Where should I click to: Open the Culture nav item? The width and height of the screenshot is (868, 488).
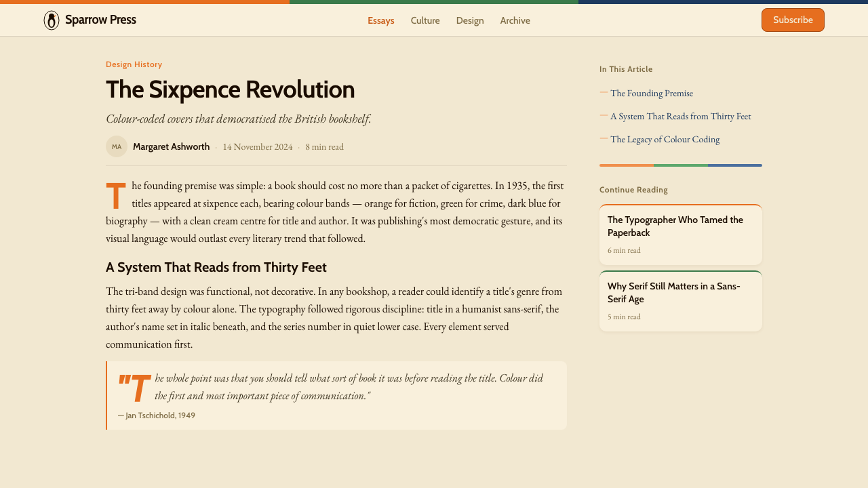[x=425, y=20]
